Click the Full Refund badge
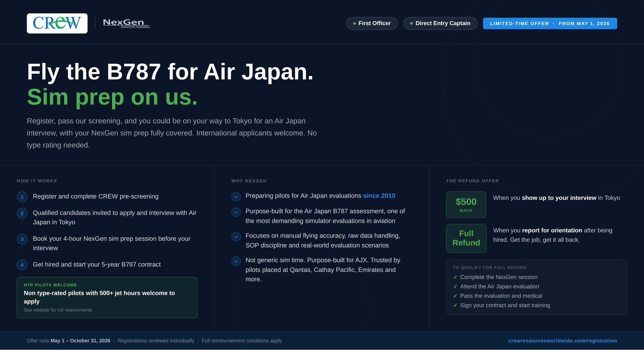Image resolution: width=644 pixels, height=350 pixels. pyautogui.click(x=466, y=238)
